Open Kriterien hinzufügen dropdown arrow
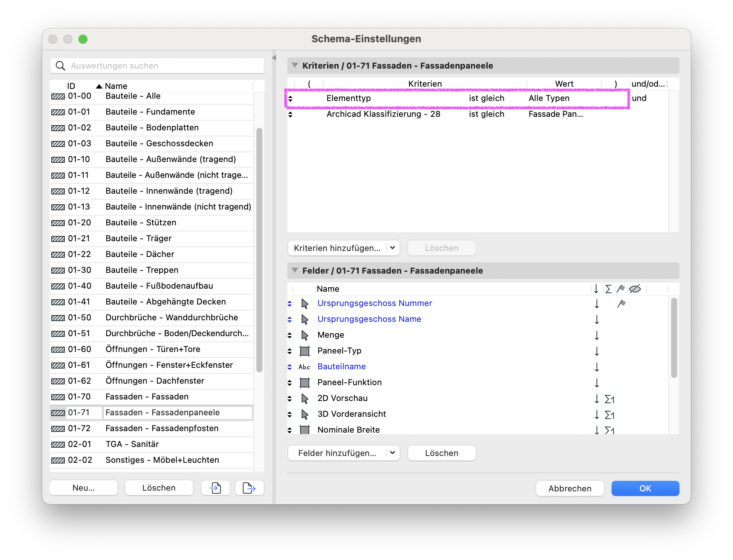The width and height of the screenshot is (733, 560). coord(393,248)
